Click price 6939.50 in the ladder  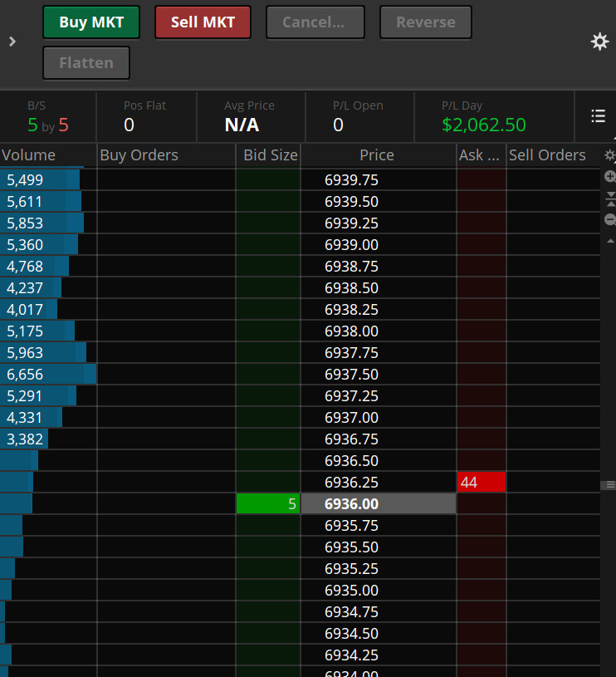click(351, 201)
